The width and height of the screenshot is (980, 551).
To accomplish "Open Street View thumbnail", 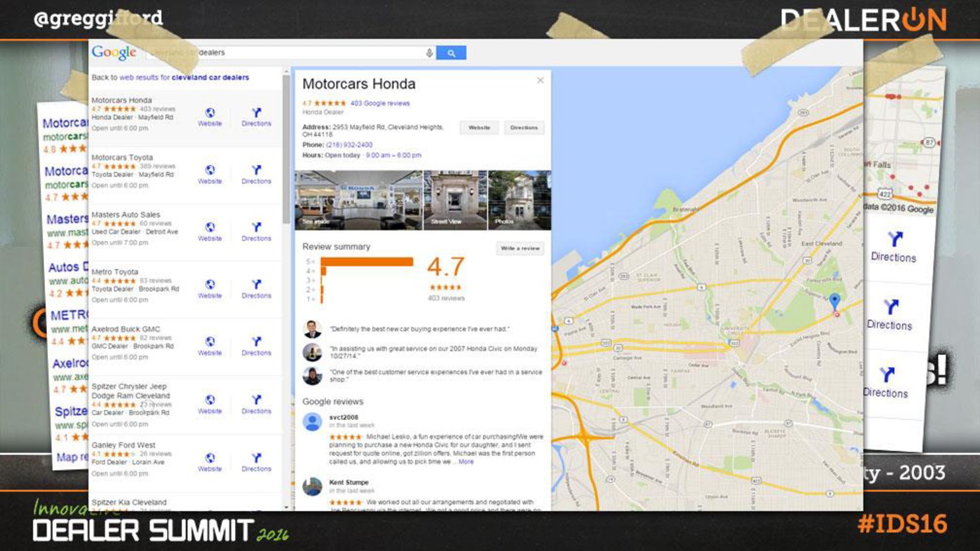I will tap(455, 200).
